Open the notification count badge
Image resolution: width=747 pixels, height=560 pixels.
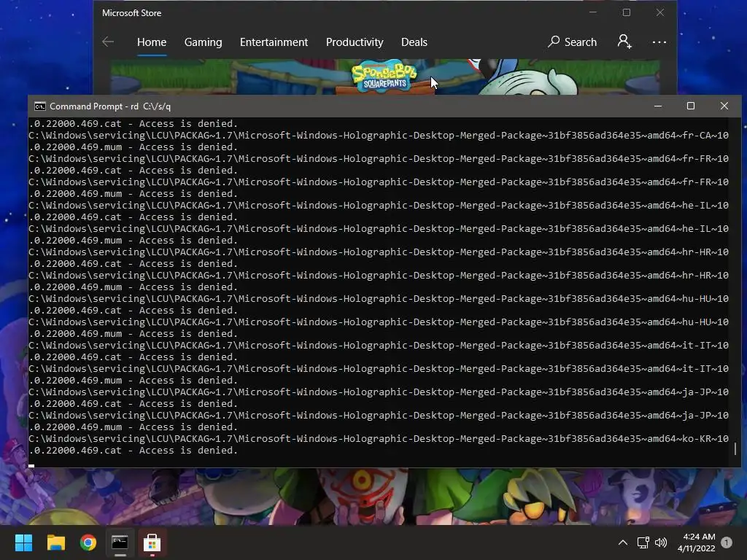tap(727, 542)
